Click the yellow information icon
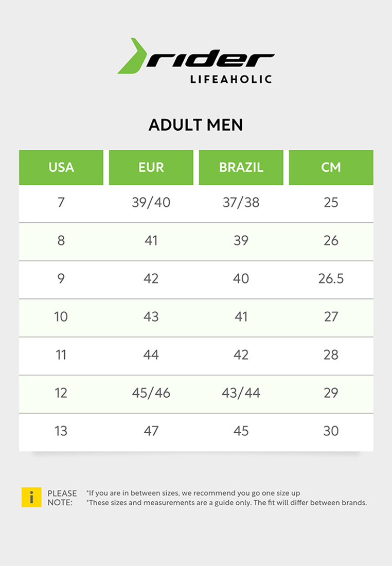Viewport: 392px width, 566px height. [31, 497]
